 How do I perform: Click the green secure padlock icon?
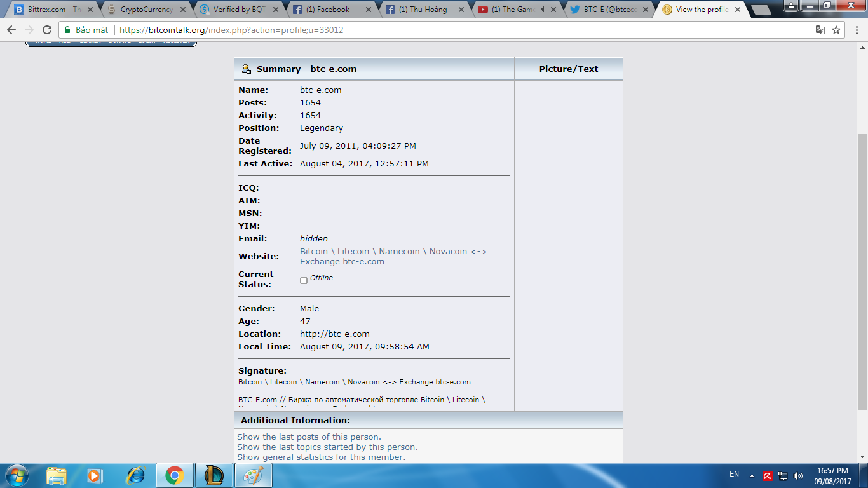coord(67,30)
